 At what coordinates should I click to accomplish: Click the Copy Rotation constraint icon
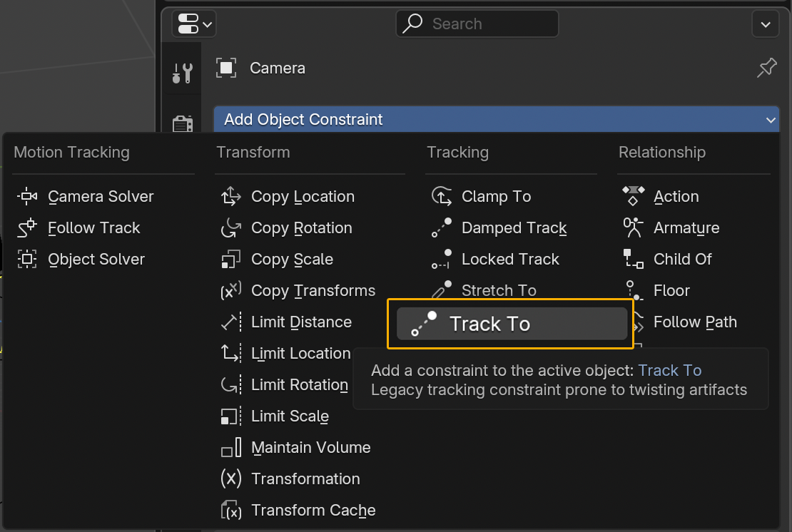coord(231,228)
